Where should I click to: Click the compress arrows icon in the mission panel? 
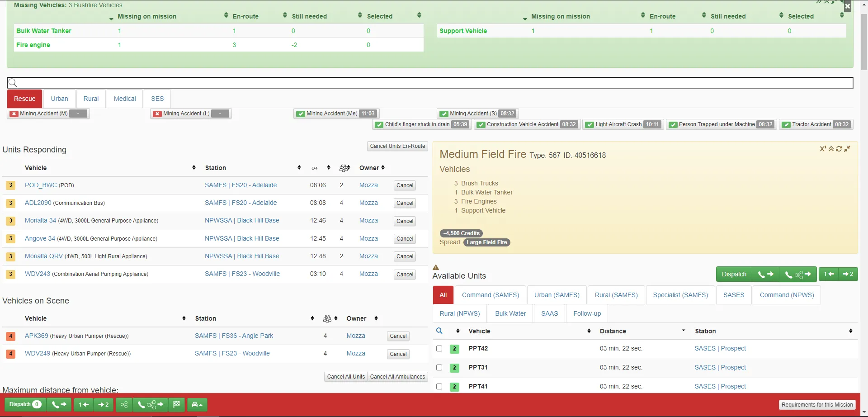click(x=847, y=149)
